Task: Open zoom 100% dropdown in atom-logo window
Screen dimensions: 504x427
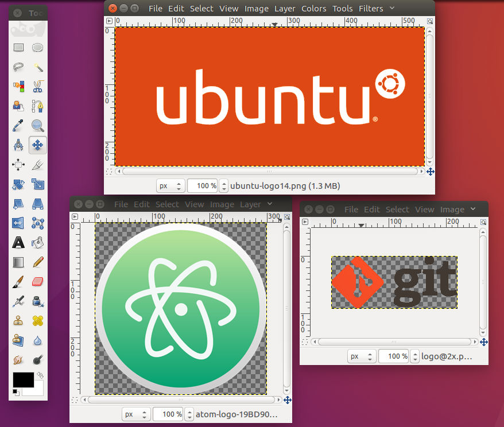Action: pos(189,414)
